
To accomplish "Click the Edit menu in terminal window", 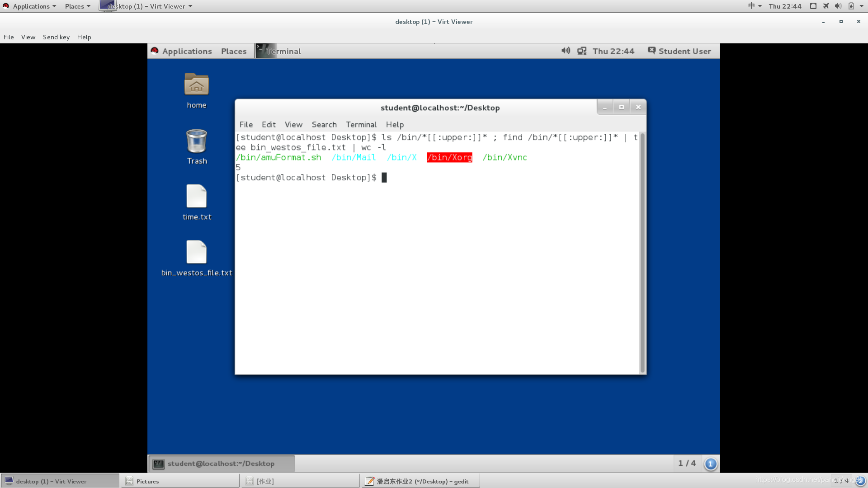I will pyautogui.click(x=268, y=124).
